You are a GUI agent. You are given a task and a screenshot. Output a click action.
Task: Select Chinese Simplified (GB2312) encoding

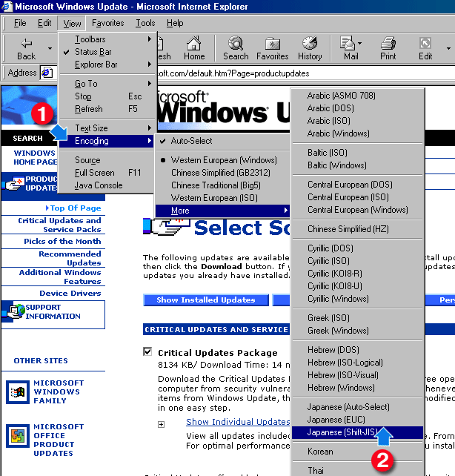[222, 173]
